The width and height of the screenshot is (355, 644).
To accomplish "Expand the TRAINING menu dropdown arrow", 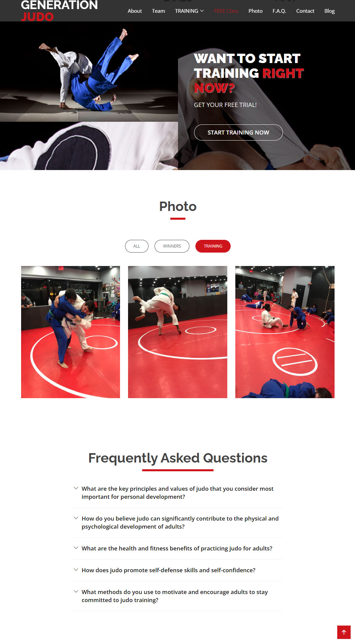I will 202,11.
